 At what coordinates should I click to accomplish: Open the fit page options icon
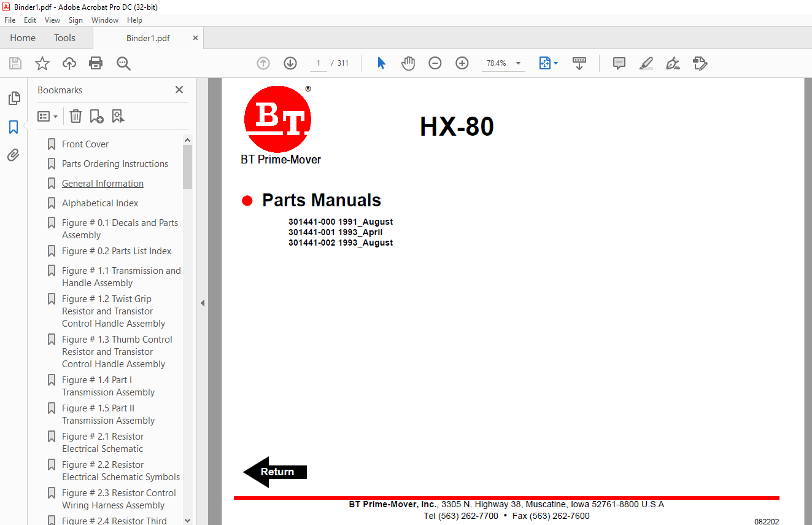548,63
